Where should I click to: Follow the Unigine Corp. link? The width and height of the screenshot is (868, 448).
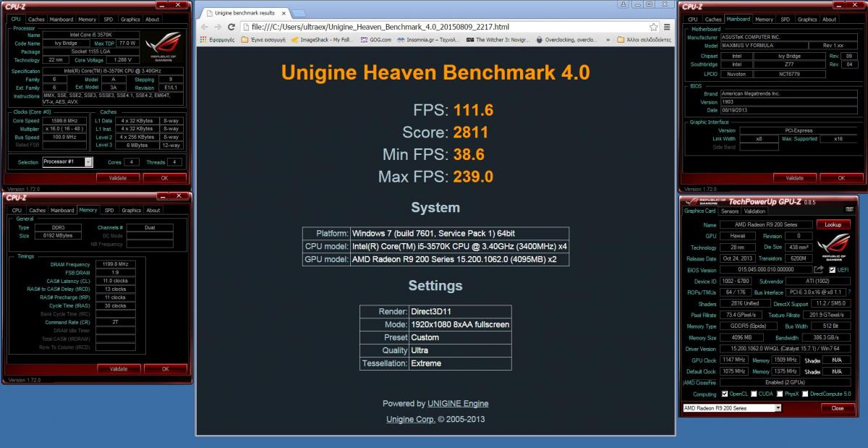pyautogui.click(x=411, y=419)
